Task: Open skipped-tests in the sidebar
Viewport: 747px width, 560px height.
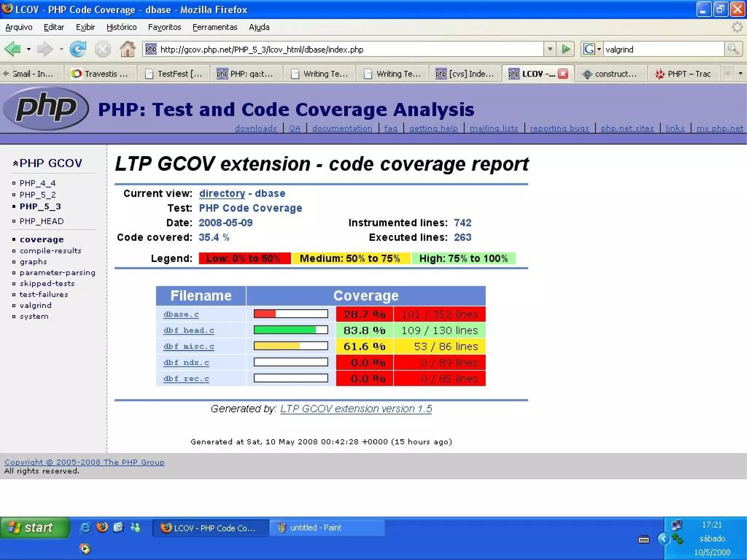Action: (47, 283)
